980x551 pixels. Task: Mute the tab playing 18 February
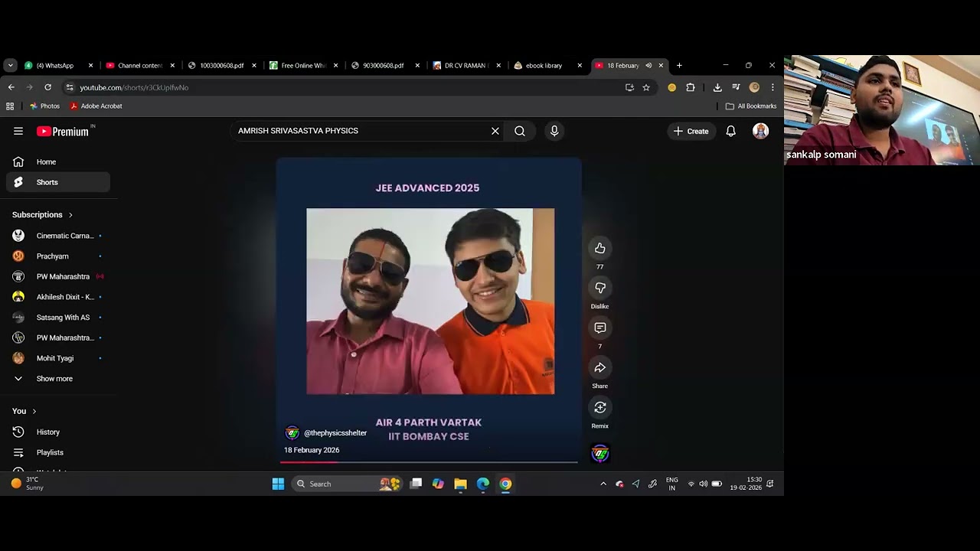tap(648, 66)
